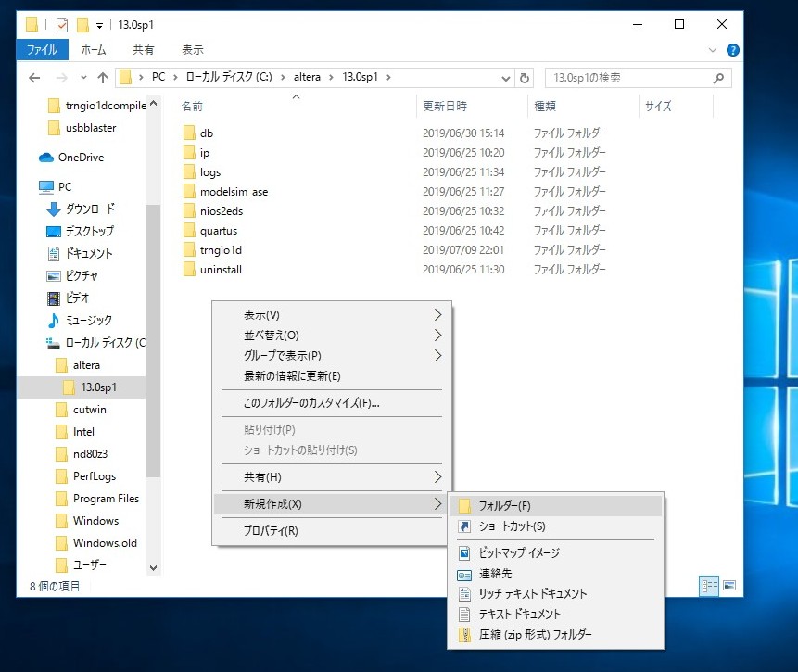The width and height of the screenshot is (798, 672).
Task: Create a new 圧縮 (zip 形式) フォルダー
Action: [x=556, y=635]
